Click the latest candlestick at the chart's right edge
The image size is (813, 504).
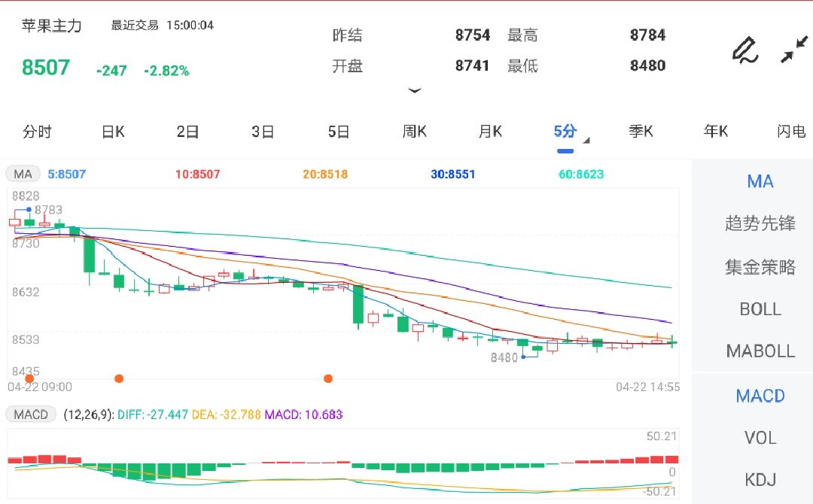coord(671,342)
